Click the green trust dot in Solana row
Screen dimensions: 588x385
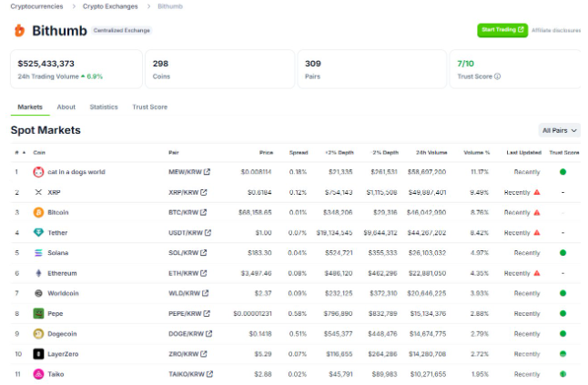563,253
